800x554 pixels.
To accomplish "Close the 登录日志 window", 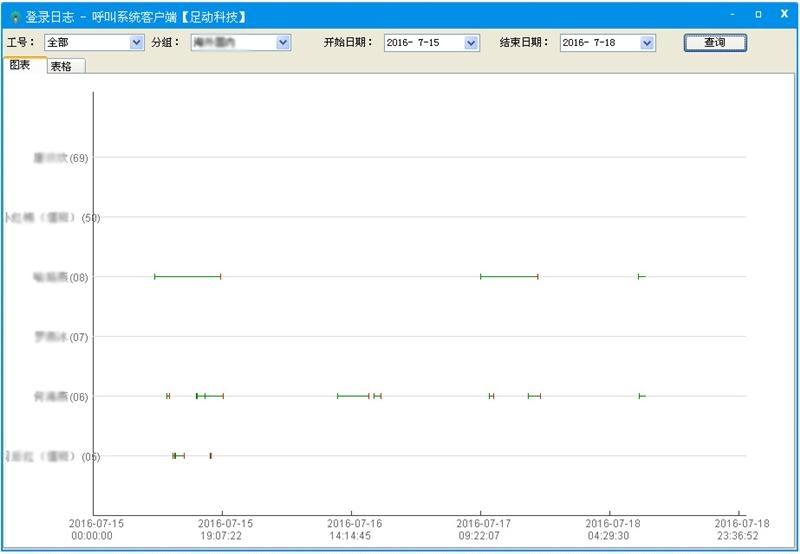I will (782, 15).
